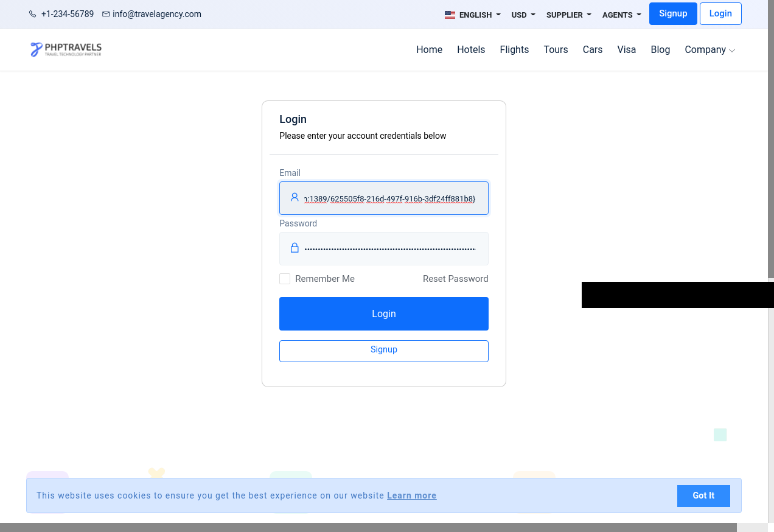This screenshot has width=774, height=532.
Task: Open the USD currency dropdown
Action: [523, 15]
